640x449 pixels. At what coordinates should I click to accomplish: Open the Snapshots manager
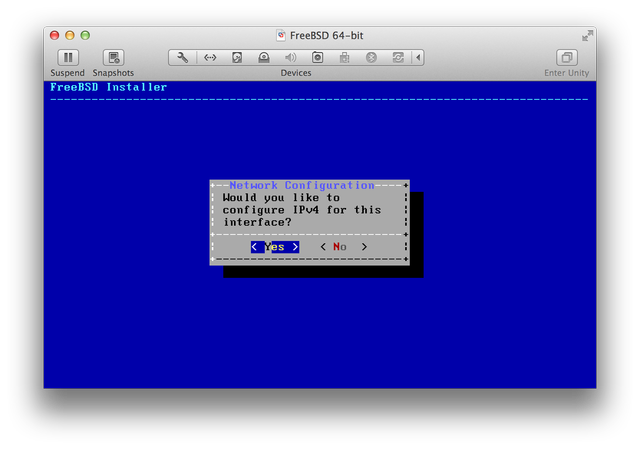point(113,58)
